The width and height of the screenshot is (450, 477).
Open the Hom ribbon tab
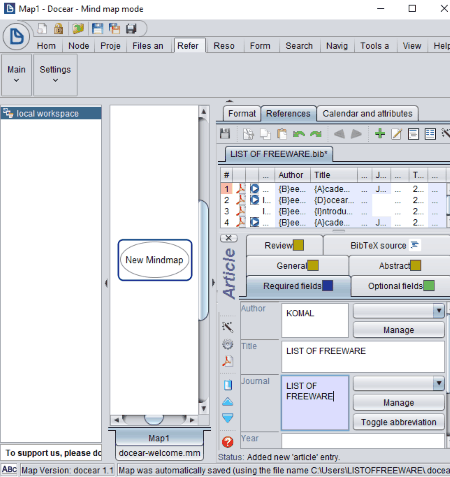[46, 46]
